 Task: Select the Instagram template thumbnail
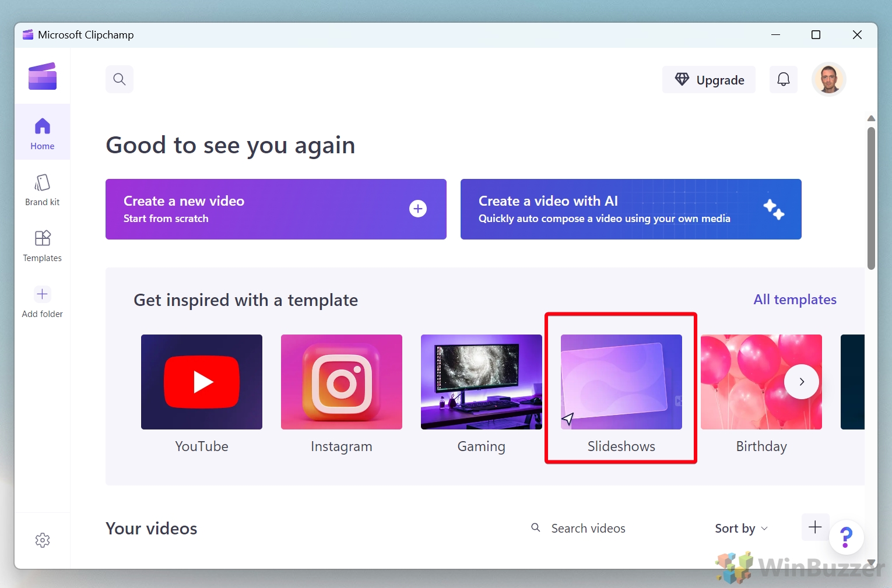tap(342, 382)
